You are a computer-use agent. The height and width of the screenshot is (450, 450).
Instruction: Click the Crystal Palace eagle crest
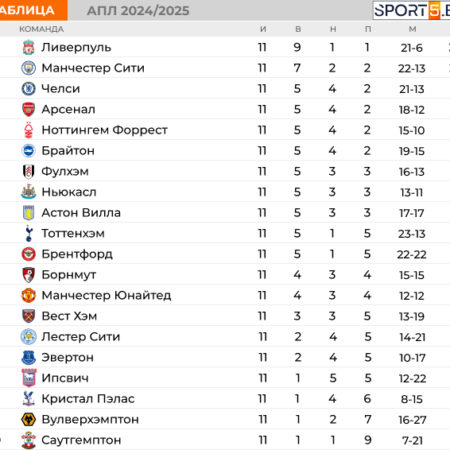pos(29,399)
